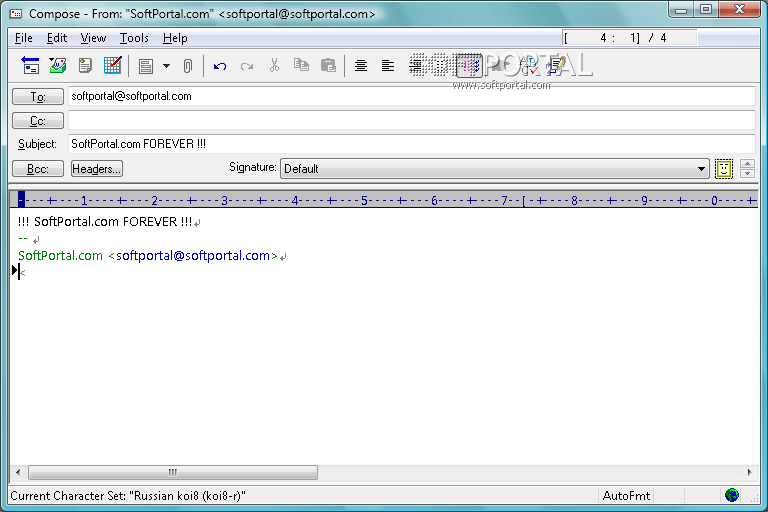
Task: Click the ruler mark labeled 5
Action: pyautogui.click(x=364, y=200)
